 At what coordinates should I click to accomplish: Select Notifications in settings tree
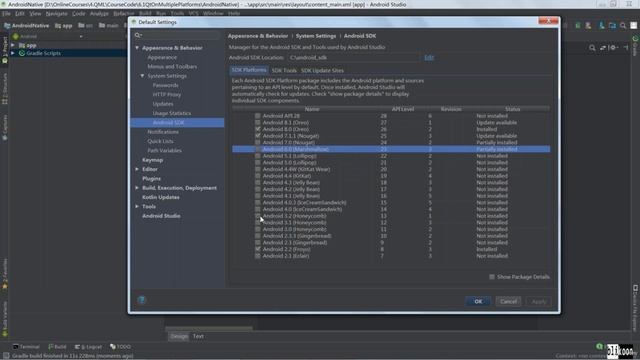click(163, 132)
